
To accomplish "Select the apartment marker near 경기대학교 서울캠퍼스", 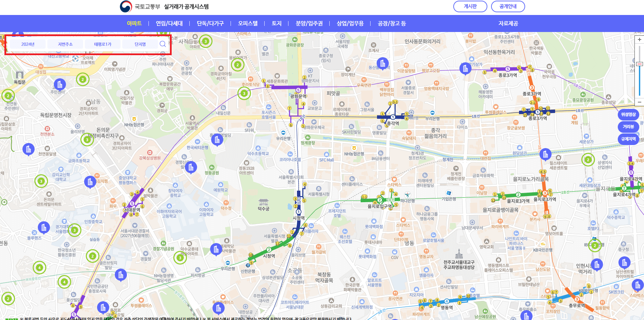I will tap(44, 227).
